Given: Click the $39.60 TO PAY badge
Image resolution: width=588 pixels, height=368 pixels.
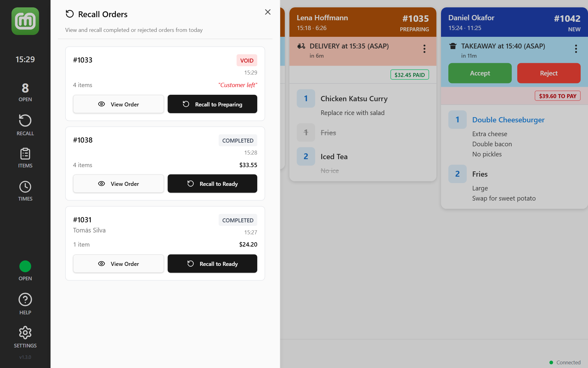Looking at the screenshot, I should [557, 96].
